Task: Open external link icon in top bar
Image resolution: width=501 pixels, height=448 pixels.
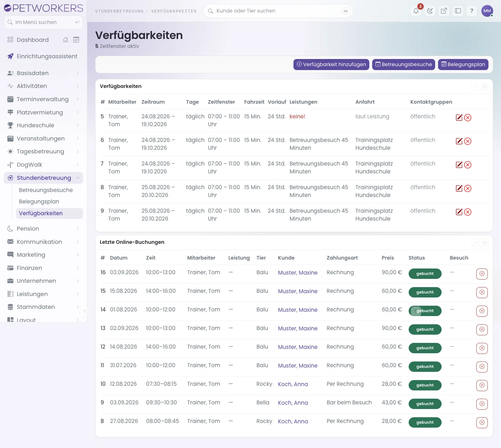Action: coord(444,11)
